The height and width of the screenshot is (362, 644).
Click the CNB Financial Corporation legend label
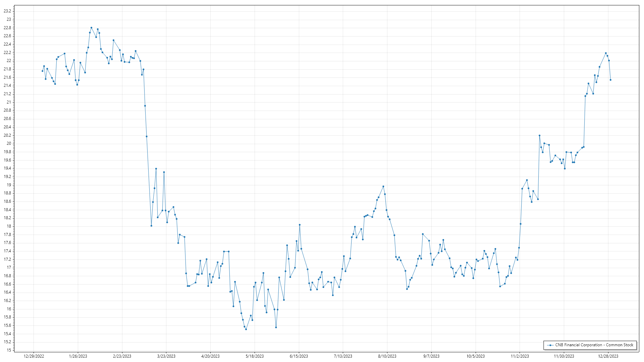point(594,345)
